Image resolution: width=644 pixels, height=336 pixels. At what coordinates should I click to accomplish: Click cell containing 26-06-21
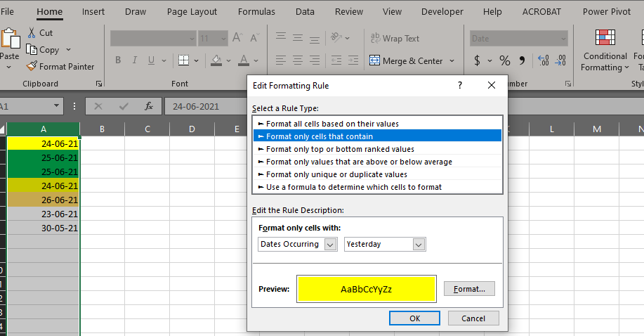tap(43, 200)
